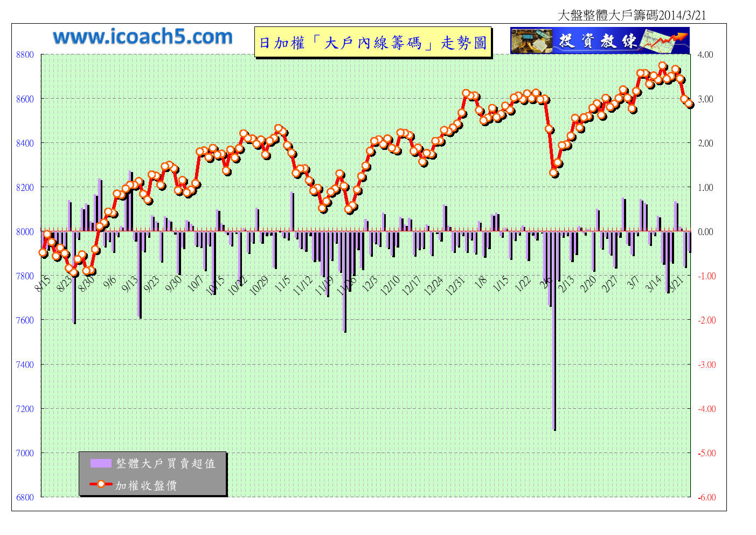Click the left axis value 7400

click(25, 365)
